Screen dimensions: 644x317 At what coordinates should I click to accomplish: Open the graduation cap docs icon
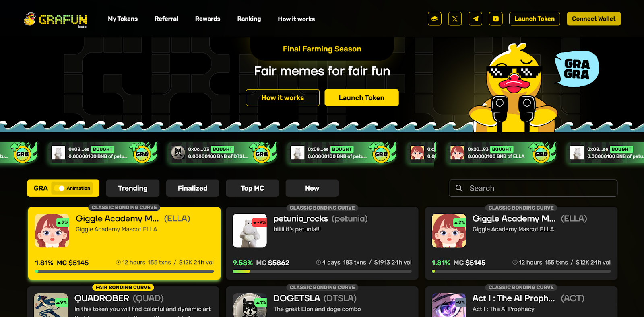tap(434, 19)
